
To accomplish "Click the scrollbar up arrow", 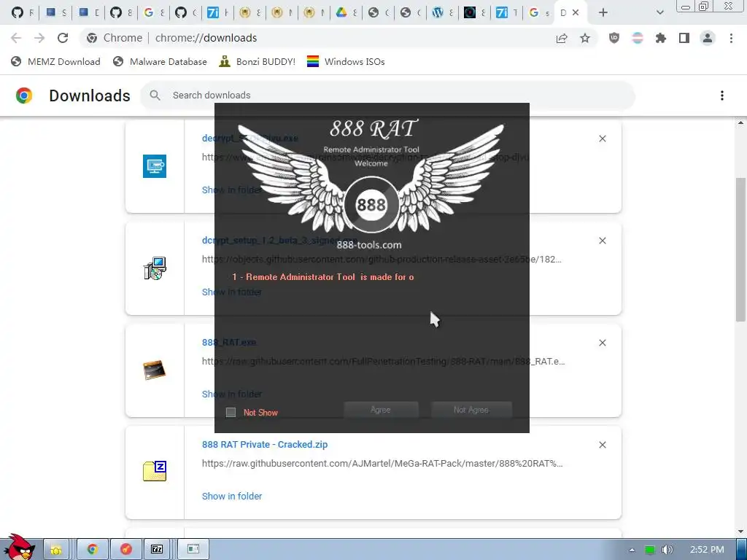I will [x=740, y=123].
